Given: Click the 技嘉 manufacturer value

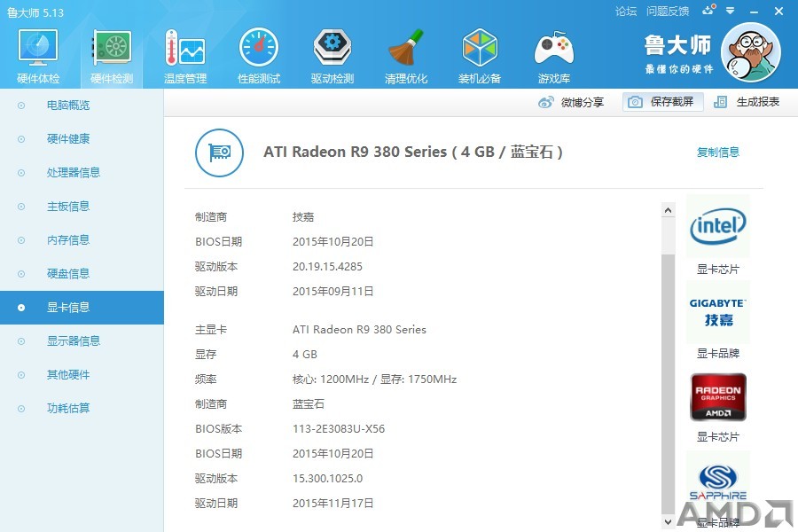Looking at the screenshot, I should [x=303, y=217].
